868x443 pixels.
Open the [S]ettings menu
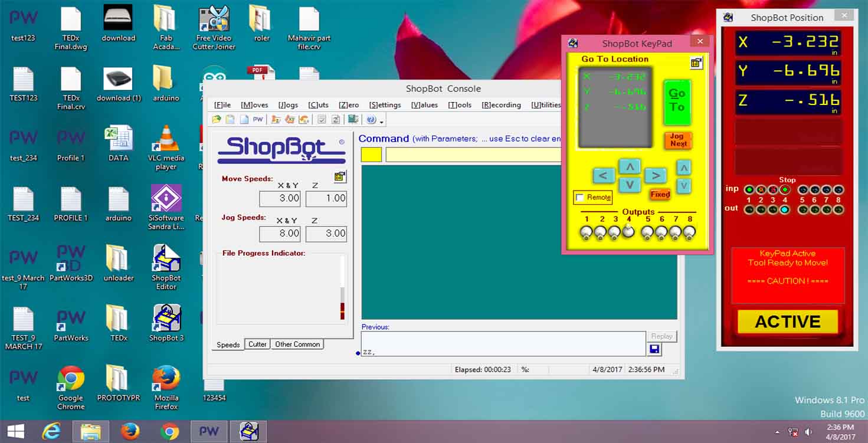[385, 105]
